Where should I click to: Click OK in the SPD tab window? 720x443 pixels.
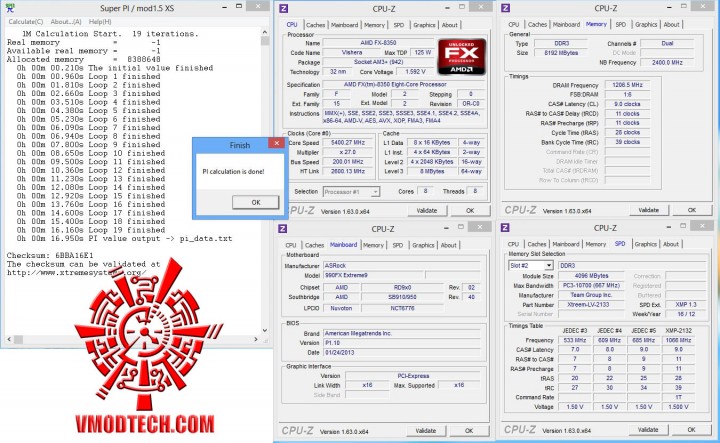coord(691,430)
